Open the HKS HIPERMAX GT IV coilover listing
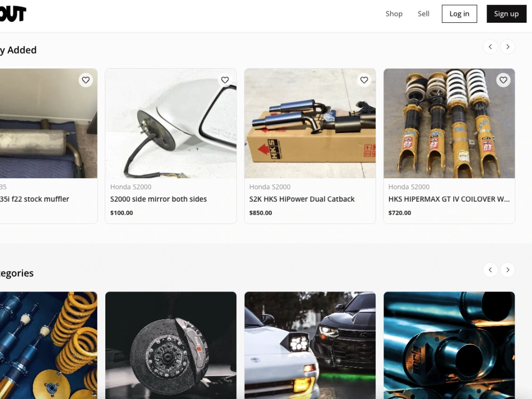The width and height of the screenshot is (532, 399). pos(448,199)
